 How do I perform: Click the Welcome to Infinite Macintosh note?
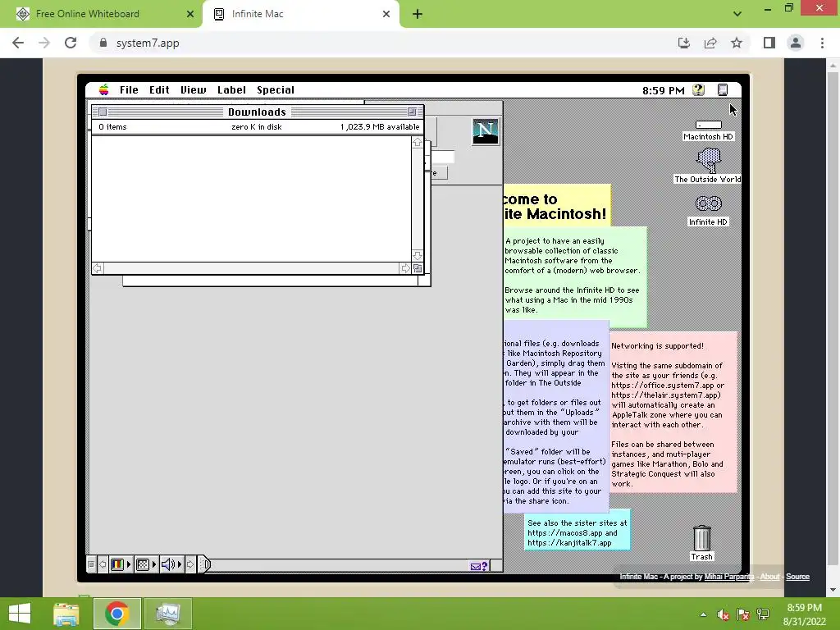pos(557,206)
